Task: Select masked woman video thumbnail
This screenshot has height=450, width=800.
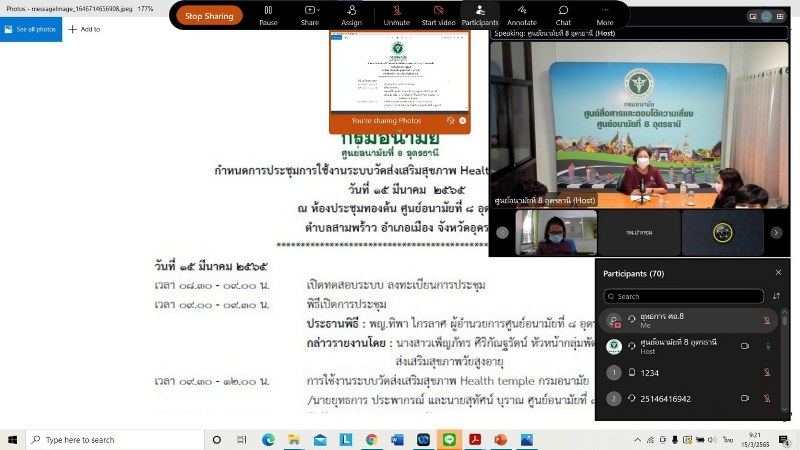Action: click(556, 232)
